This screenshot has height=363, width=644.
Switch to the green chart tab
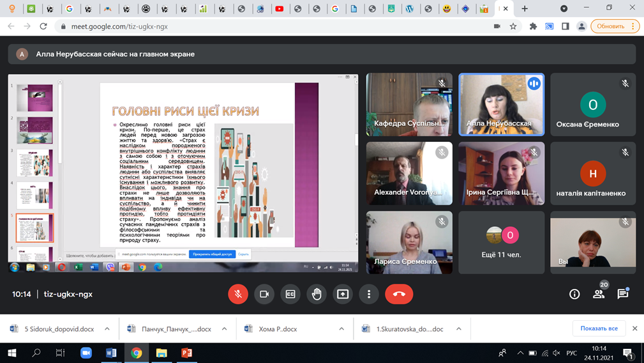[x=203, y=9]
